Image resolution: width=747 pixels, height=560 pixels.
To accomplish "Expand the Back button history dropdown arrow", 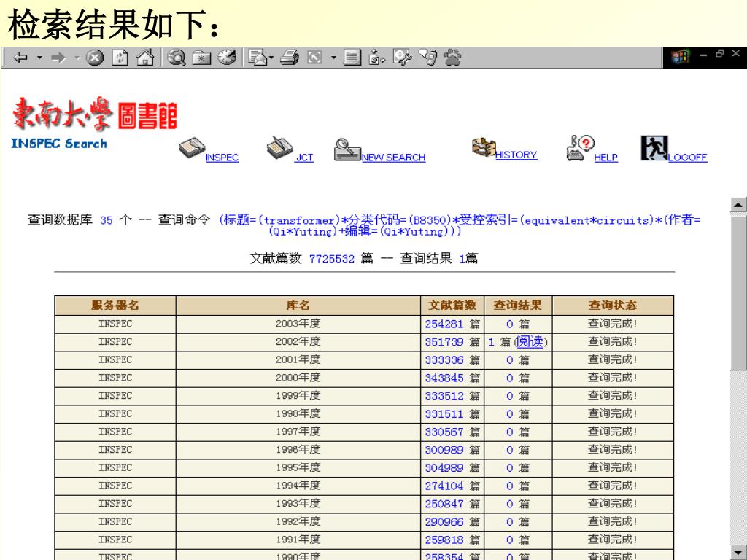I will [39, 58].
